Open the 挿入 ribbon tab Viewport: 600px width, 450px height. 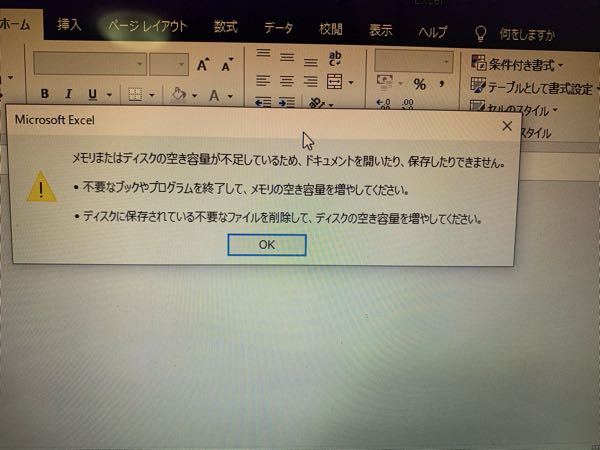click(x=69, y=25)
